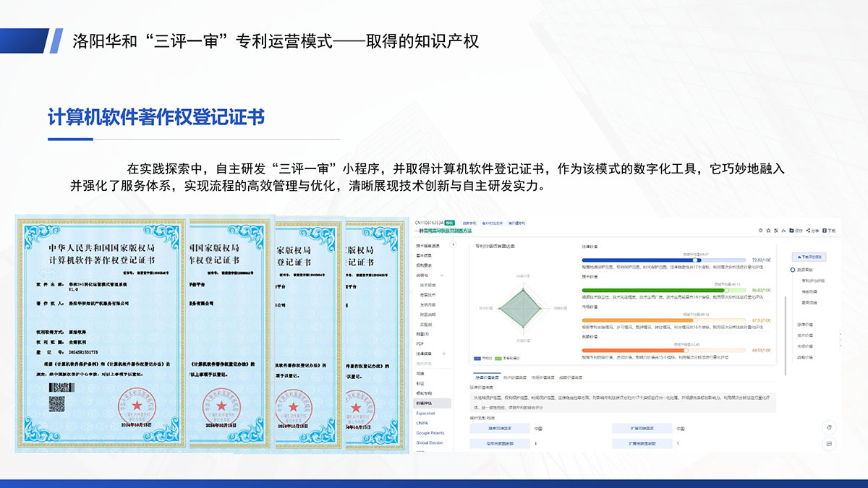The image size is (868, 488).
Task: Click the score 67.93/100
Action: point(760,320)
